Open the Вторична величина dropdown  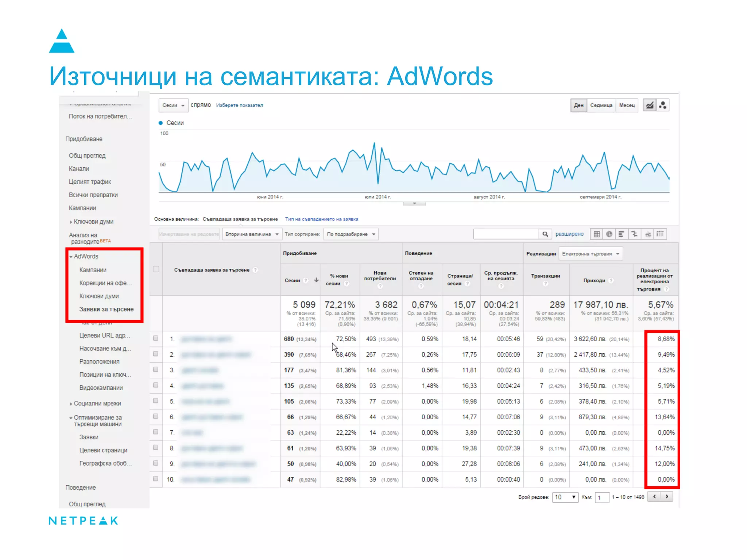(252, 234)
